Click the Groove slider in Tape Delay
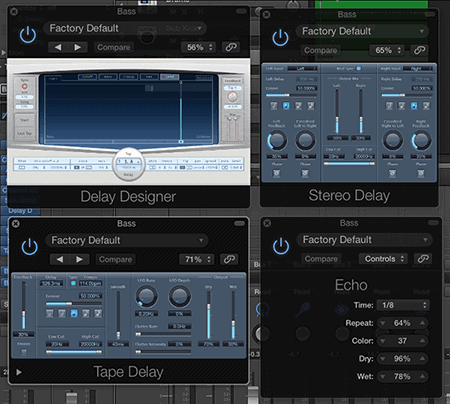The image size is (450, 404). click(74, 303)
